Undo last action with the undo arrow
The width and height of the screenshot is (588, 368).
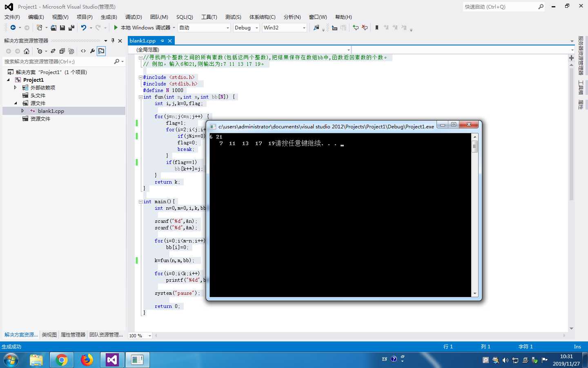(x=84, y=27)
